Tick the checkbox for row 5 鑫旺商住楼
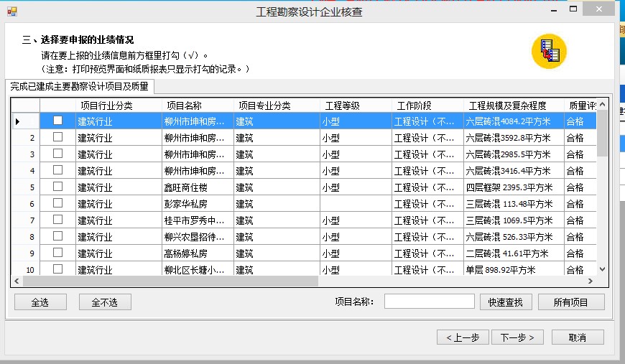Viewport: 625px width, 364px height. [x=57, y=187]
